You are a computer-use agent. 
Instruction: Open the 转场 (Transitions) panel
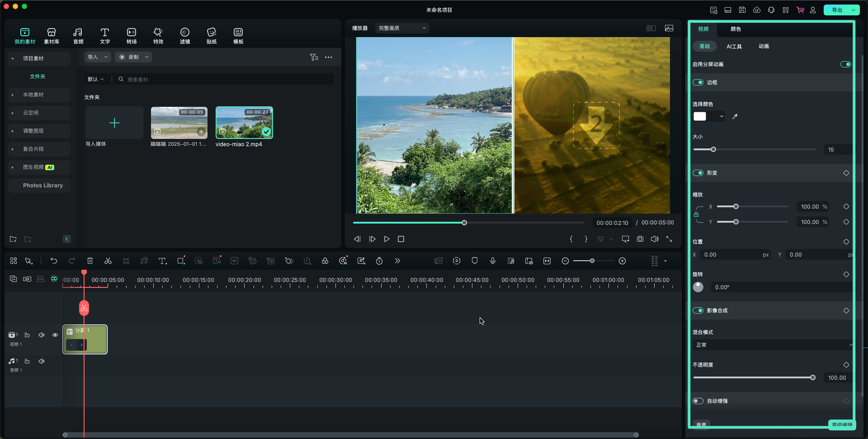131,36
